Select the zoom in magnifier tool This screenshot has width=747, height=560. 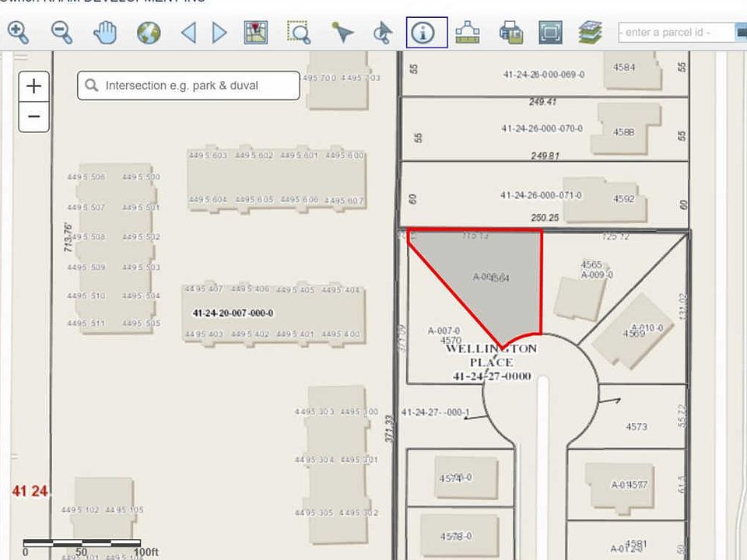(x=19, y=32)
